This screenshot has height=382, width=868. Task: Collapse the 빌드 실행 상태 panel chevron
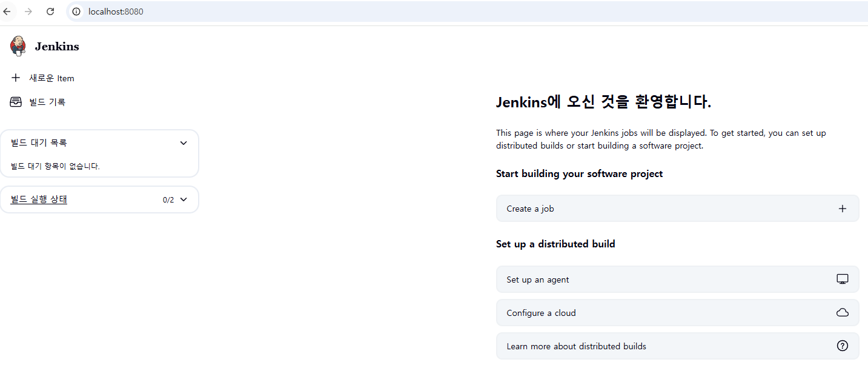click(x=184, y=199)
